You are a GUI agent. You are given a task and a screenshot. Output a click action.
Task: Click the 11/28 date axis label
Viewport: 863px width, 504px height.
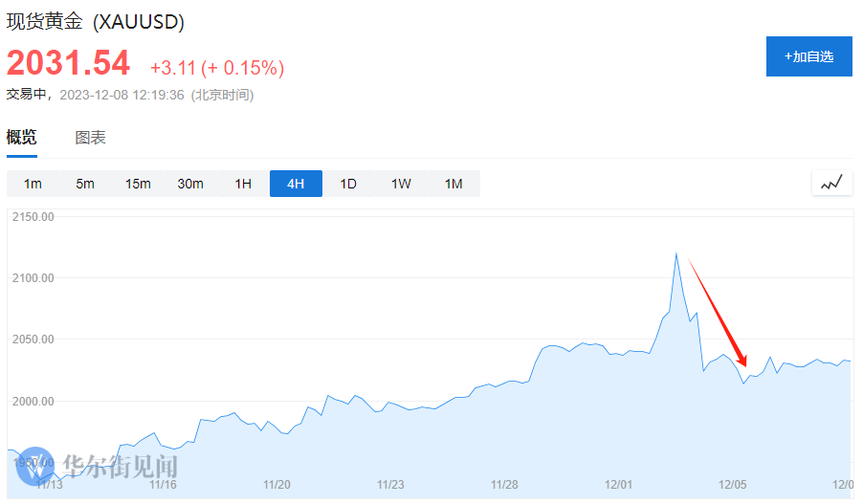point(504,485)
